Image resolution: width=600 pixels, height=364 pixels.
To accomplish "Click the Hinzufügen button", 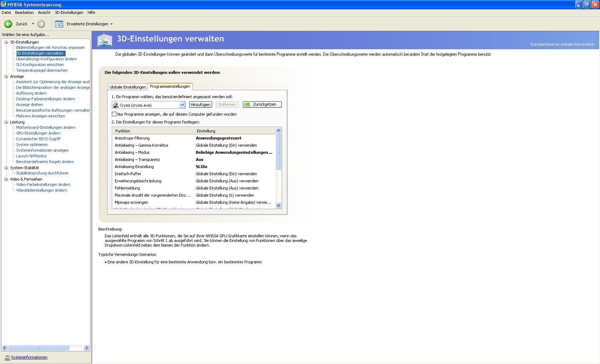I will pyautogui.click(x=200, y=105).
